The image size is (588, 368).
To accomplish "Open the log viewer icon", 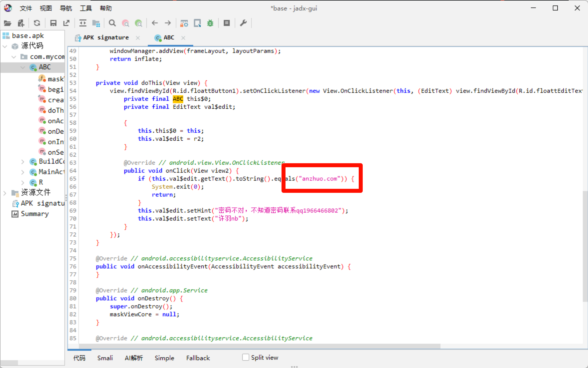I will pyautogui.click(x=227, y=23).
